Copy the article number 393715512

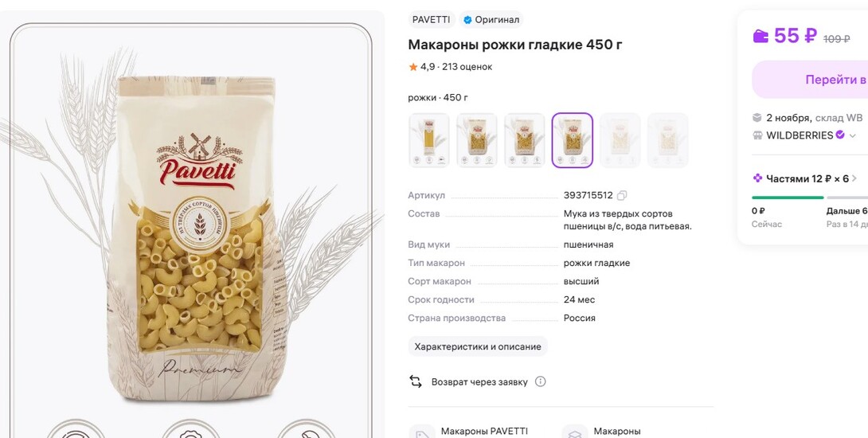(x=622, y=195)
